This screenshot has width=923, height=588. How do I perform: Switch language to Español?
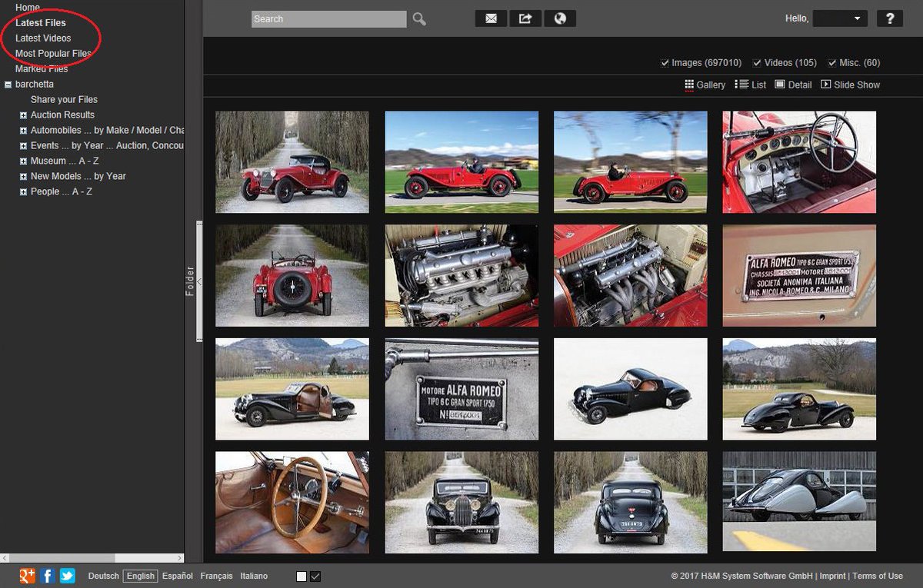(x=178, y=576)
